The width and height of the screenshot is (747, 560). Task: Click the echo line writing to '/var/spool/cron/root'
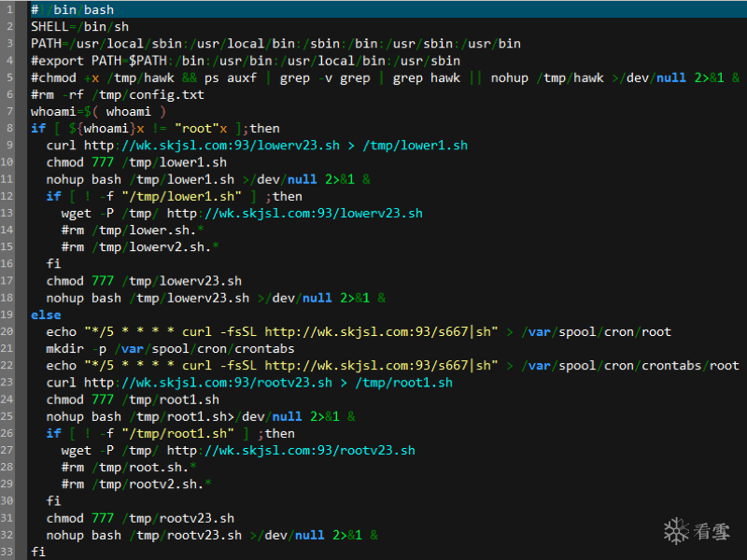(359, 332)
